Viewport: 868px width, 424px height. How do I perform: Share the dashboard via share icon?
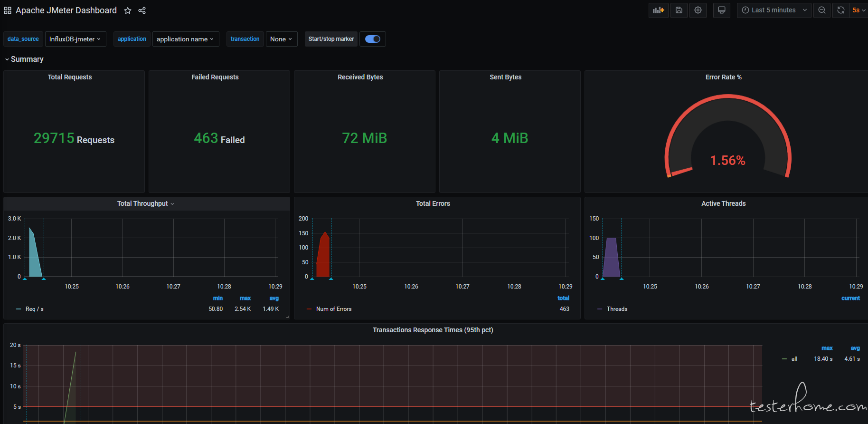click(142, 10)
